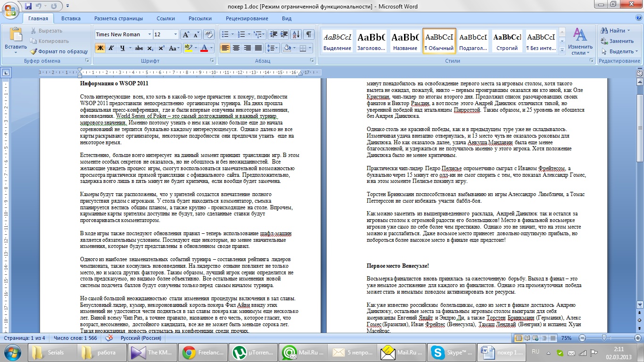Viewport: 644px width, 362px height.
Task: Toggle superscript formatting
Action: [x=161, y=48]
